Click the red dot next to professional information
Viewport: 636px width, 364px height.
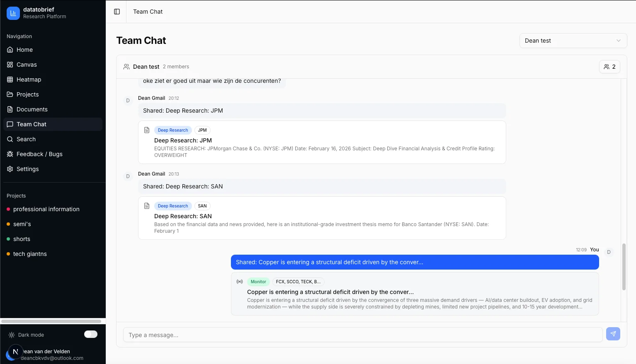(9, 209)
